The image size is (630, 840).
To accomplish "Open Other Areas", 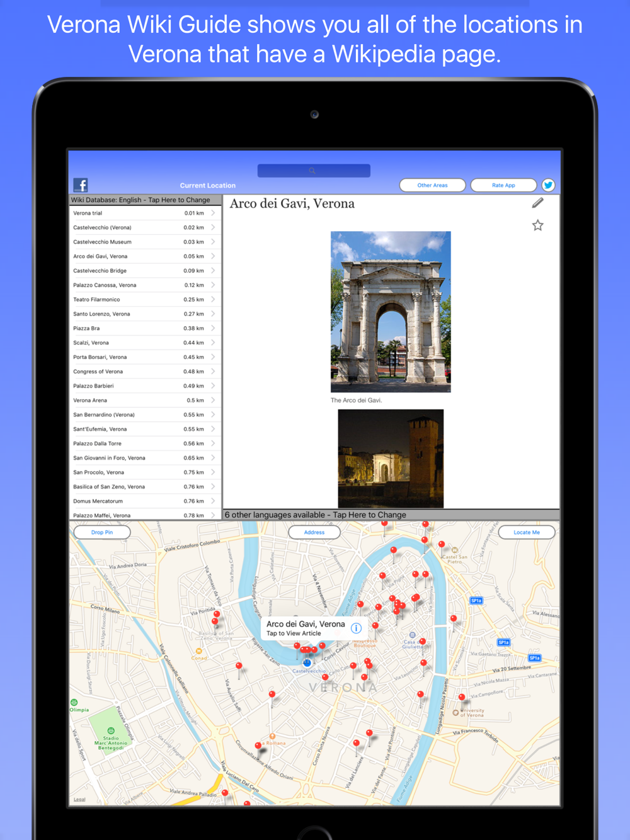I will (432, 185).
